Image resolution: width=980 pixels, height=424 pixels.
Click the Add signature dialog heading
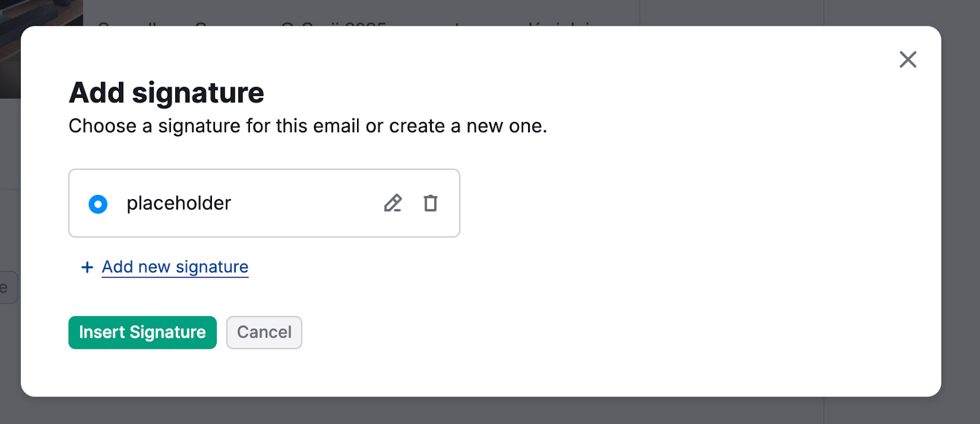point(167,93)
